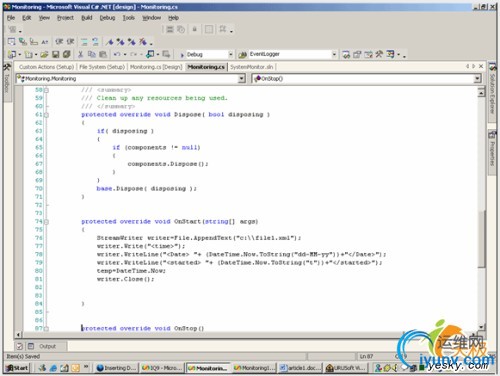Open the File menu
The height and width of the screenshot is (376, 500).
(x=11, y=18)
